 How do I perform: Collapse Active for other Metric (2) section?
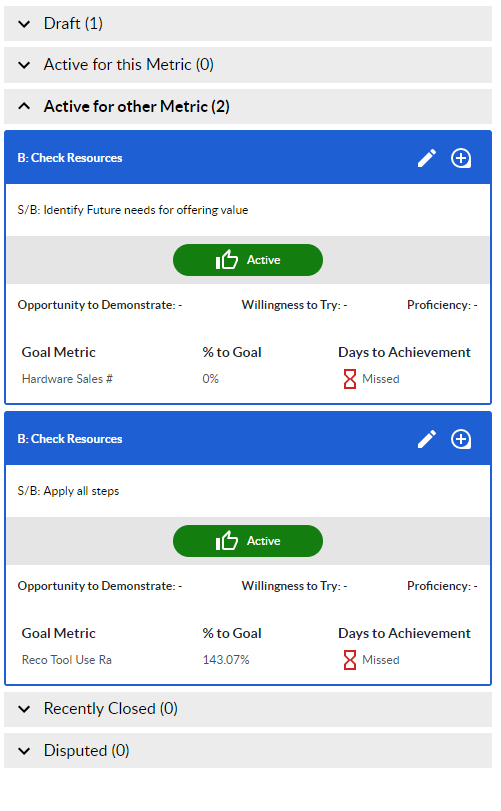(x=248, y=107)
